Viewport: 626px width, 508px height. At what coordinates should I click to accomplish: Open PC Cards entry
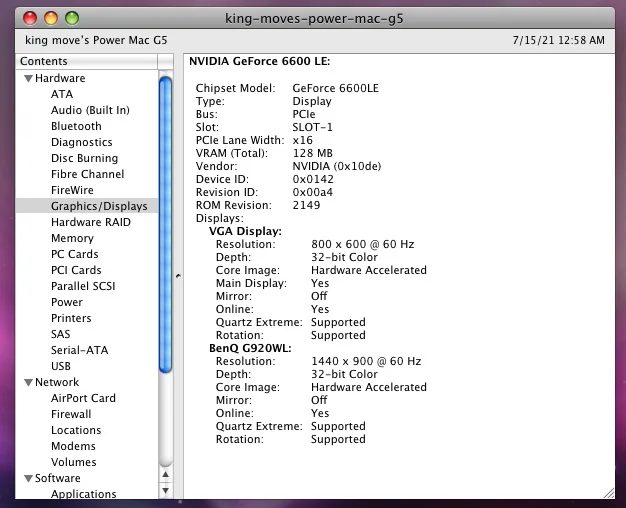(75, 254)
